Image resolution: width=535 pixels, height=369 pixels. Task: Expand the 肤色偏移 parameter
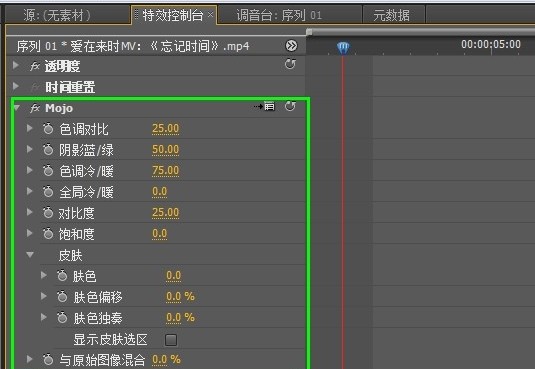pos(44,296)
